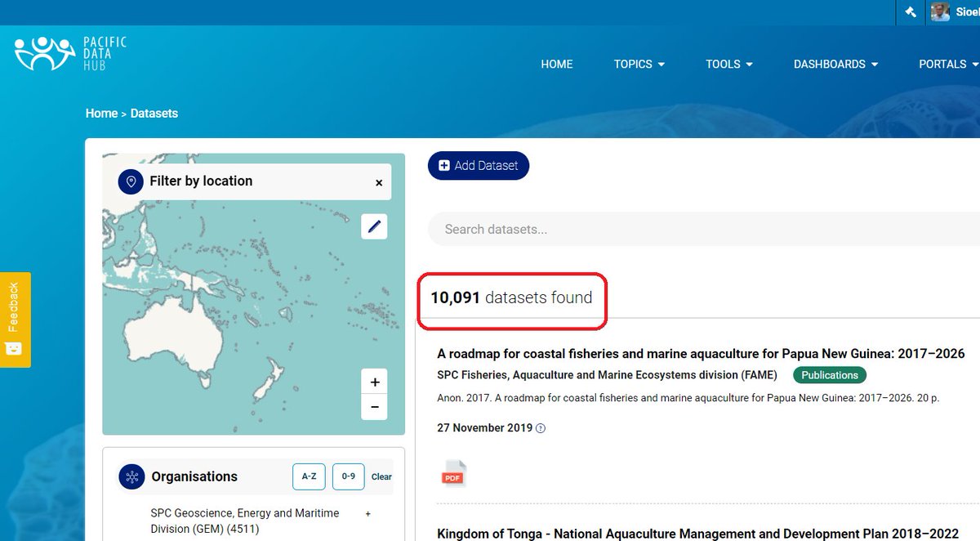The image size is (980, 541).
Task: Filter by SPC Geoscience, Energy and Maritime Division
Action: click(x=244, y=521)
